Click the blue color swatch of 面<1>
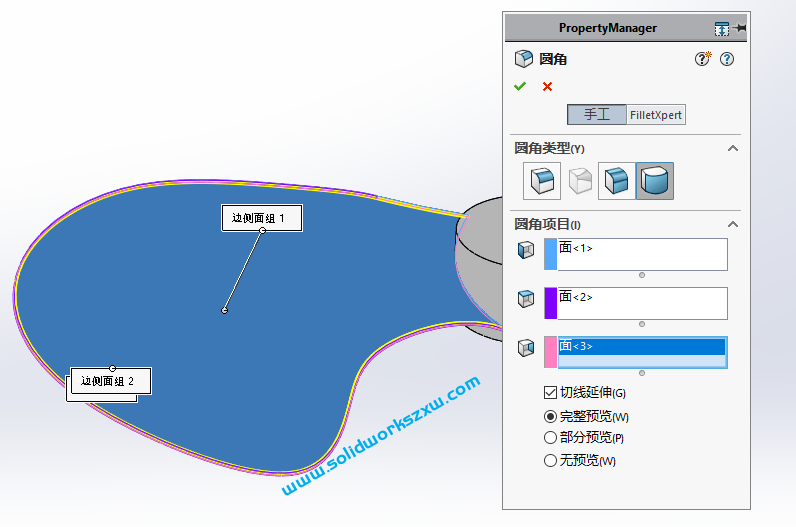Image resolution: width=796 pixels, height=527 pixels. 550,254
